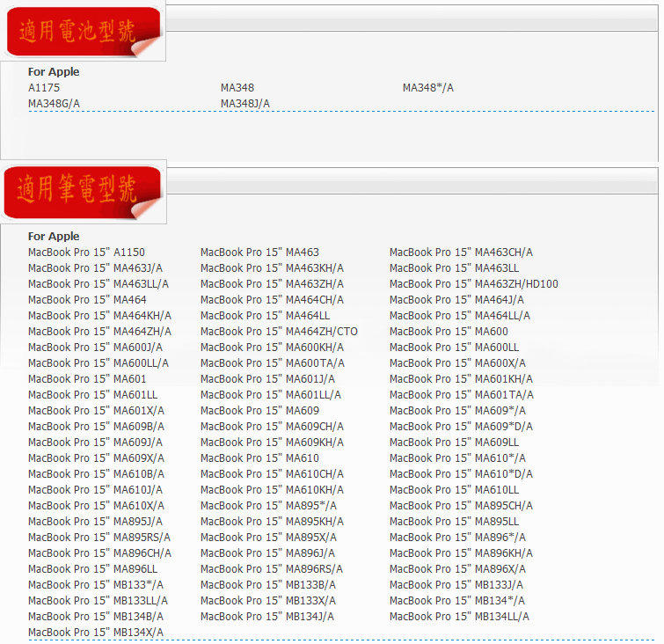Click MacBook Pro 15" MB133J/A
The width and height of the screenshot is (664, 644).
pyautogui.click(x=456, y=584)
